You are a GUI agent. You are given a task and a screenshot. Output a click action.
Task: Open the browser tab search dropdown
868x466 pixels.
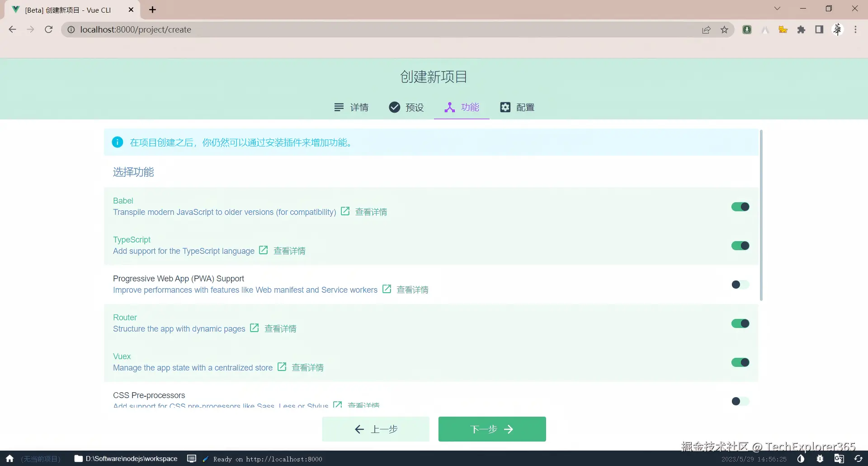pyautogui.click(x=777, y=8)
